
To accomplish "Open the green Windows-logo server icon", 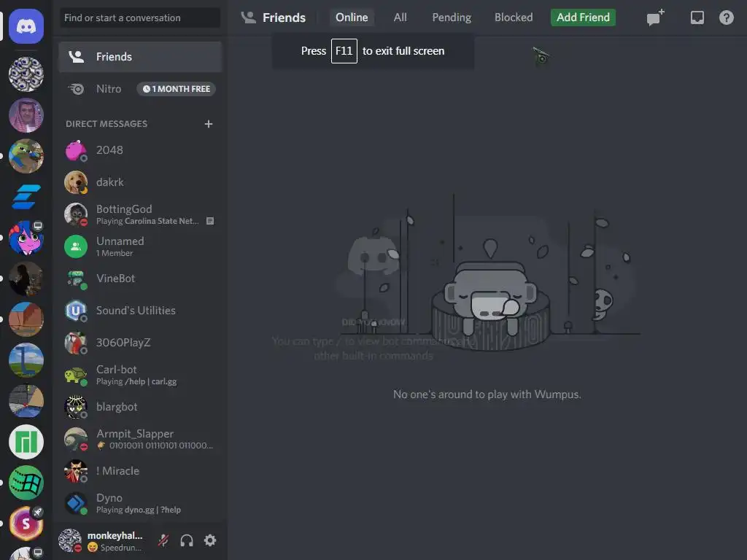I will point(26,483).
